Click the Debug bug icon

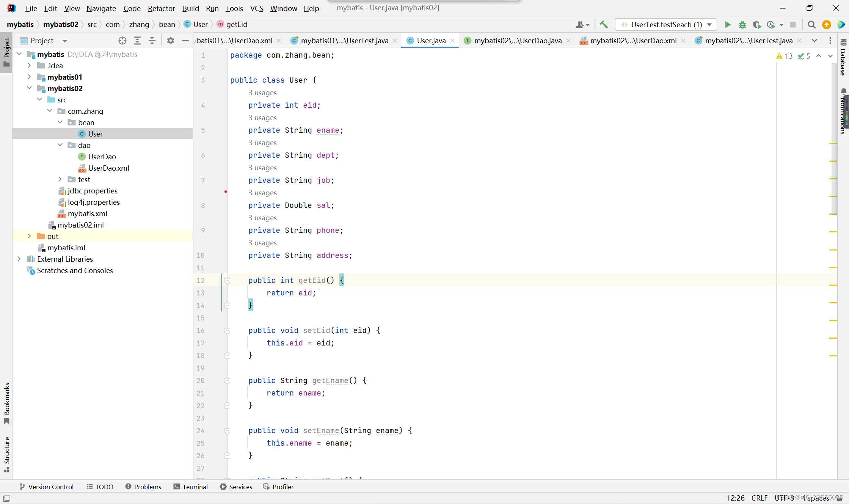tap(742, 25)
